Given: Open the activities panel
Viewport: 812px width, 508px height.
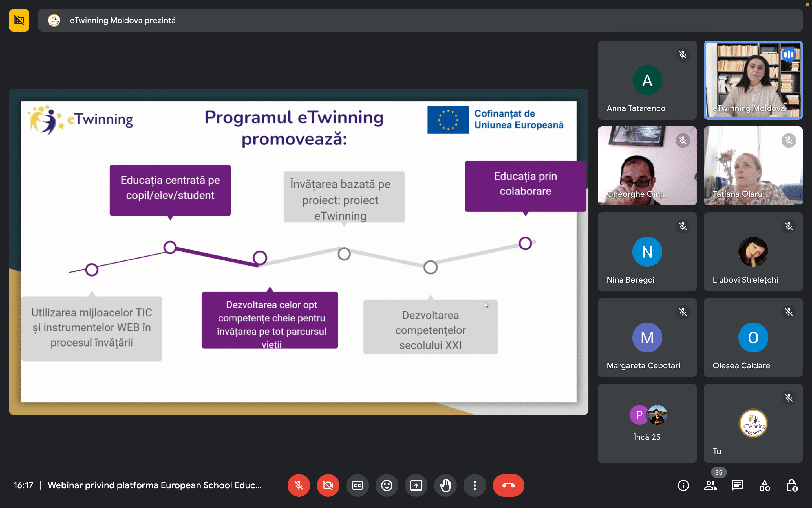Looking at the screenshot, I should tap(765, 485).
